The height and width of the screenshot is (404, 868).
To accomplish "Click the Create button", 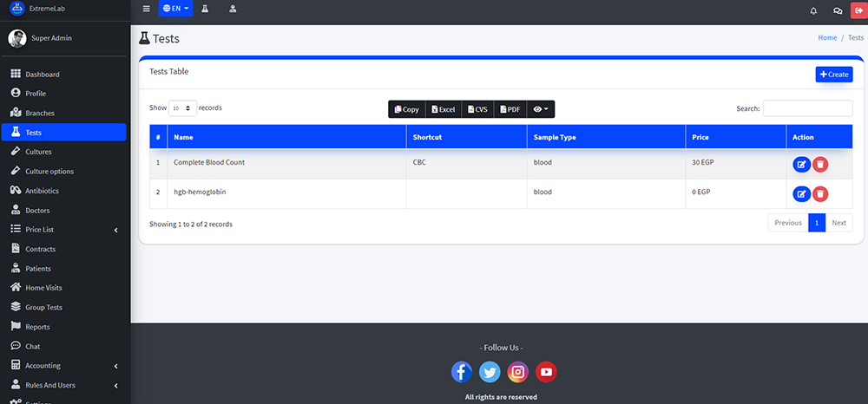I will coord(833,75).
